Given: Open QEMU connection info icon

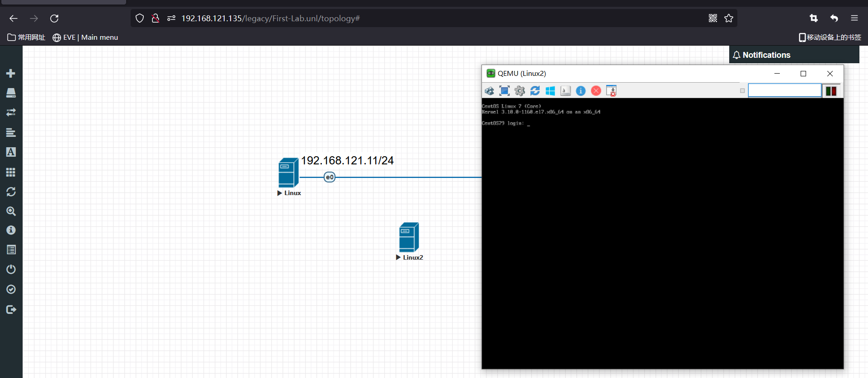Looking at the screenshot, I should tap(581, 91).
